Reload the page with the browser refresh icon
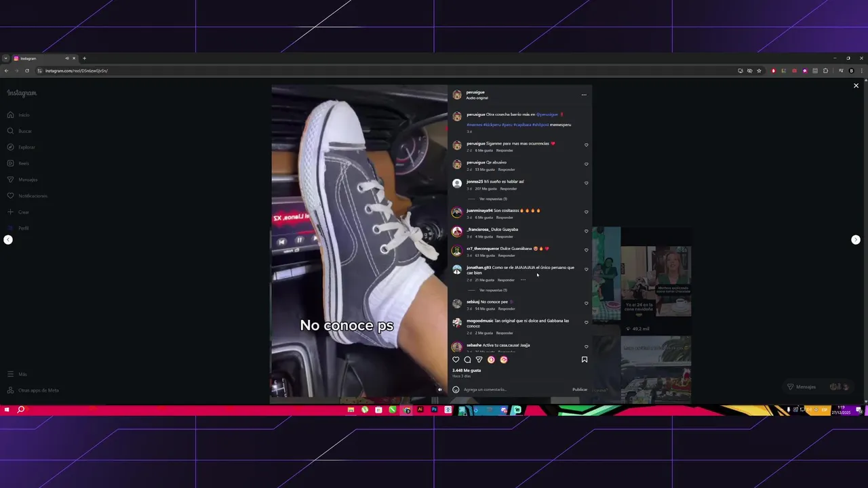868x488 pixels. (x=26, y=70)
